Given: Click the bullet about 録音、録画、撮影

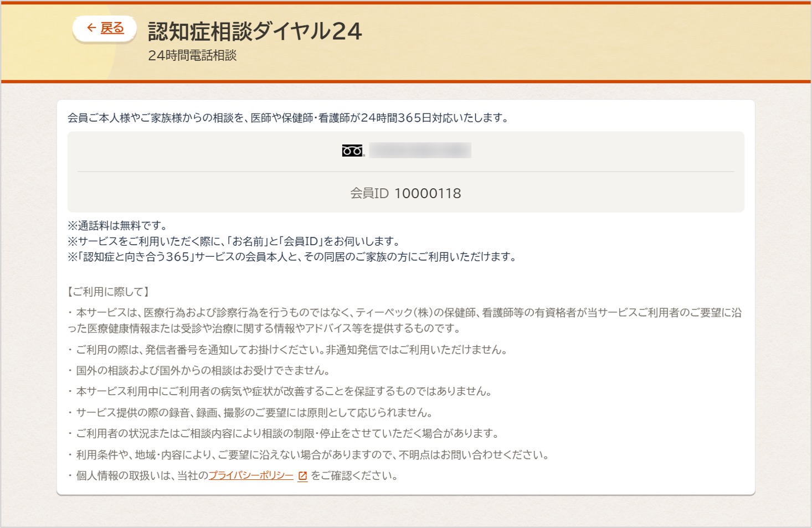Looking at the screenshot, I should [x=253, y=413].
